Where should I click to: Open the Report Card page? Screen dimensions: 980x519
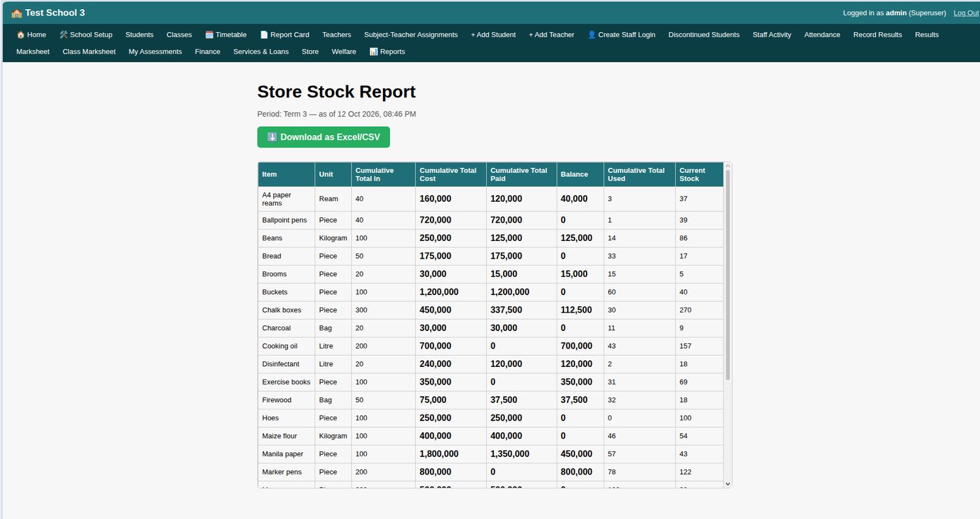click(x=285, y=35)
